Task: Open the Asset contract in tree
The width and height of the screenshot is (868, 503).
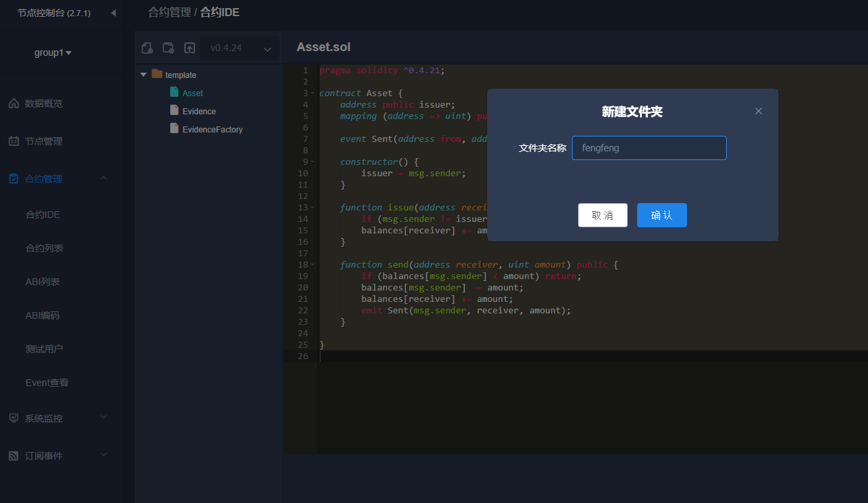Action: pyautogui.click(x=192, y=93)
